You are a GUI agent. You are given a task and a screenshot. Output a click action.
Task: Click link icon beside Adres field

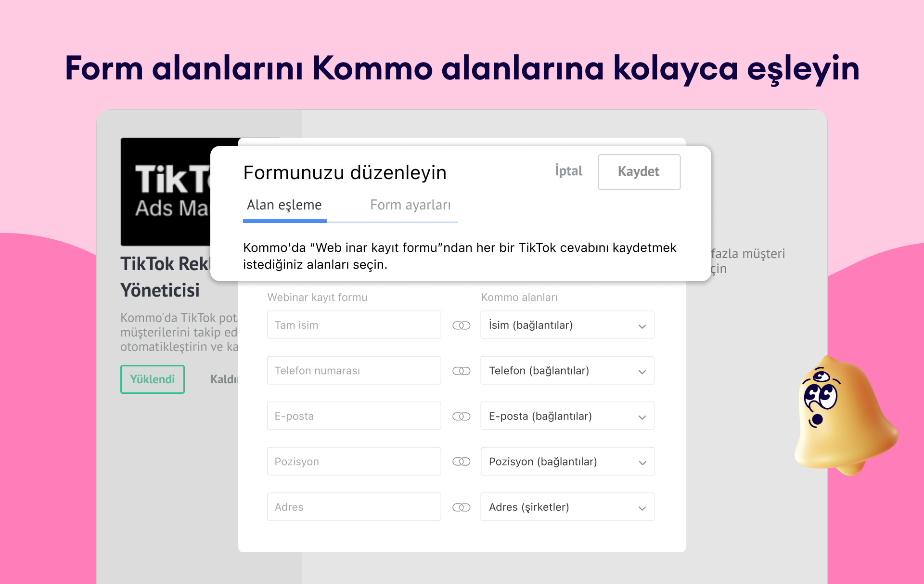461,507
